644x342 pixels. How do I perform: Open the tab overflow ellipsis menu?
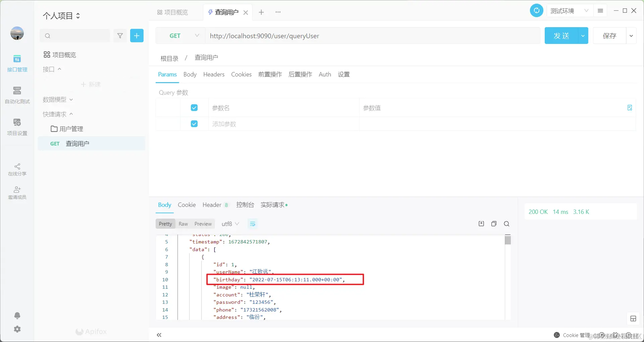tap(278, 12)
